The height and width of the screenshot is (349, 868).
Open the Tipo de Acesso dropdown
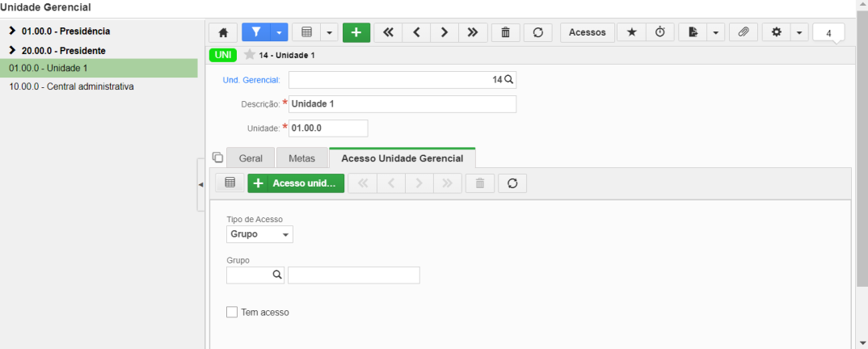tap(259, 234)
